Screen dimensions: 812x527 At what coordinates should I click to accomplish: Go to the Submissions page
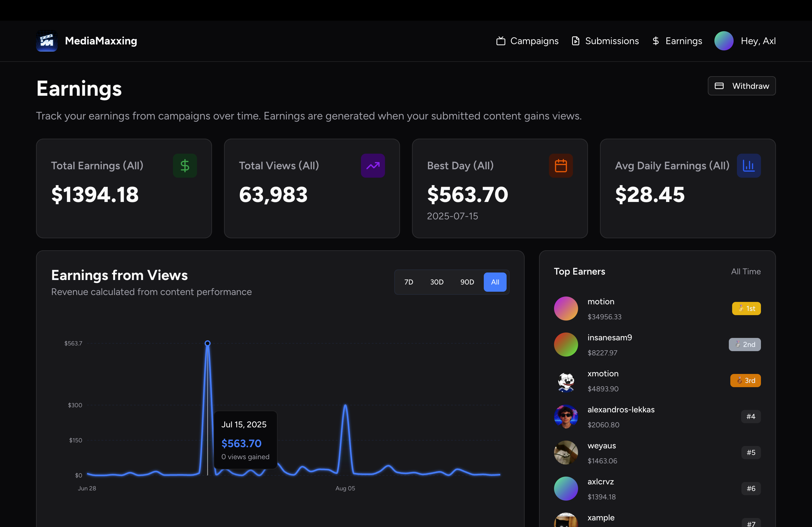611,41
